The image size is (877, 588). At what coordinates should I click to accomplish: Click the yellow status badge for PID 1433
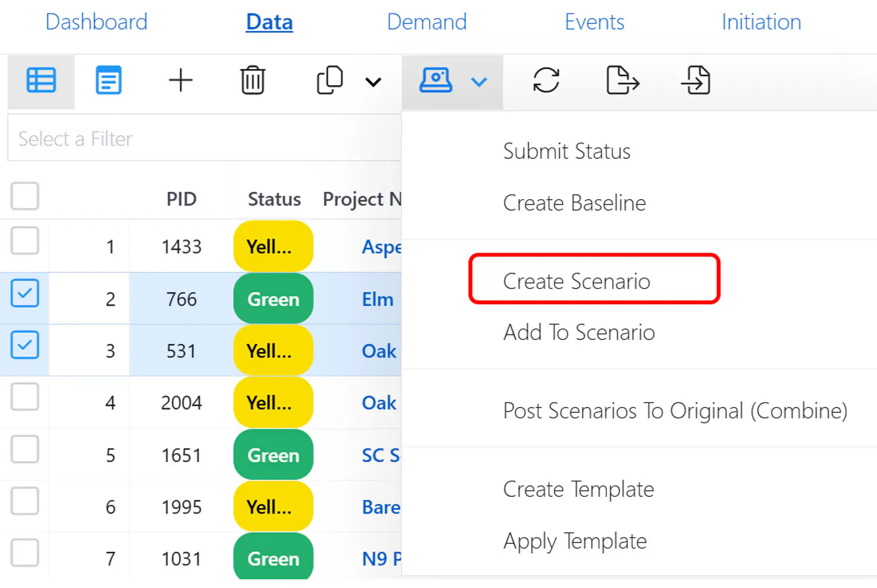click(273, 247)
